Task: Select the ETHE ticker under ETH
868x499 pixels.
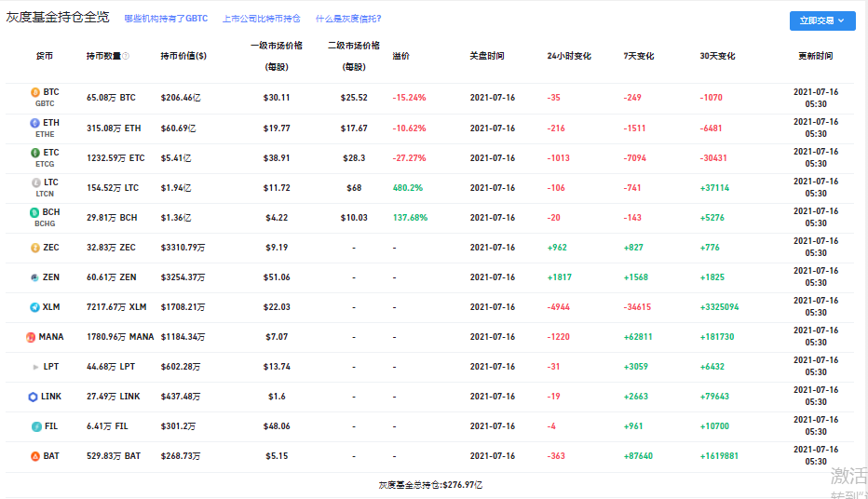Action: 45,134
